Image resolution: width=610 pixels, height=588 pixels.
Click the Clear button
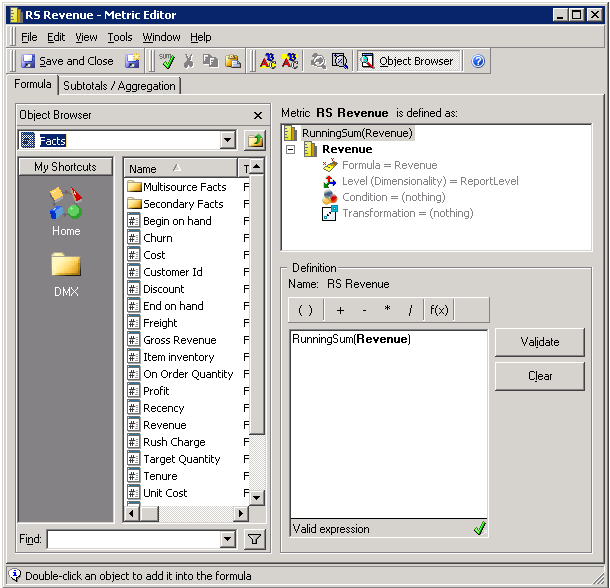(x=539, y=376)
